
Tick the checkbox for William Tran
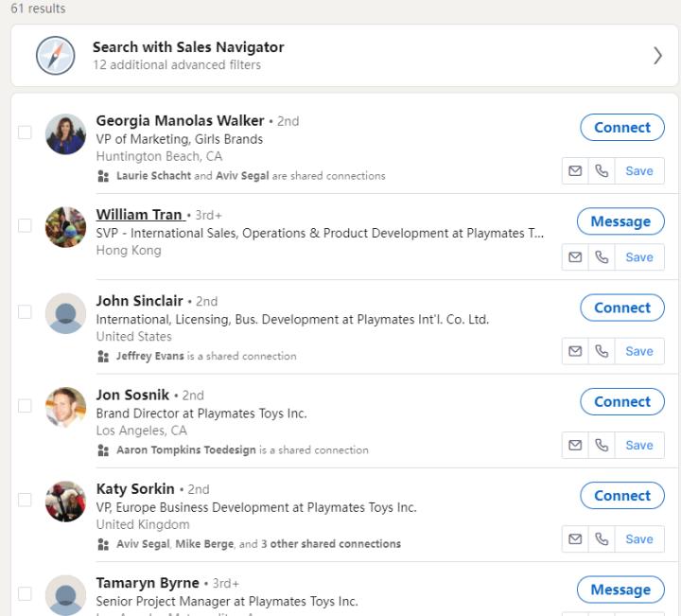point(25,225)
